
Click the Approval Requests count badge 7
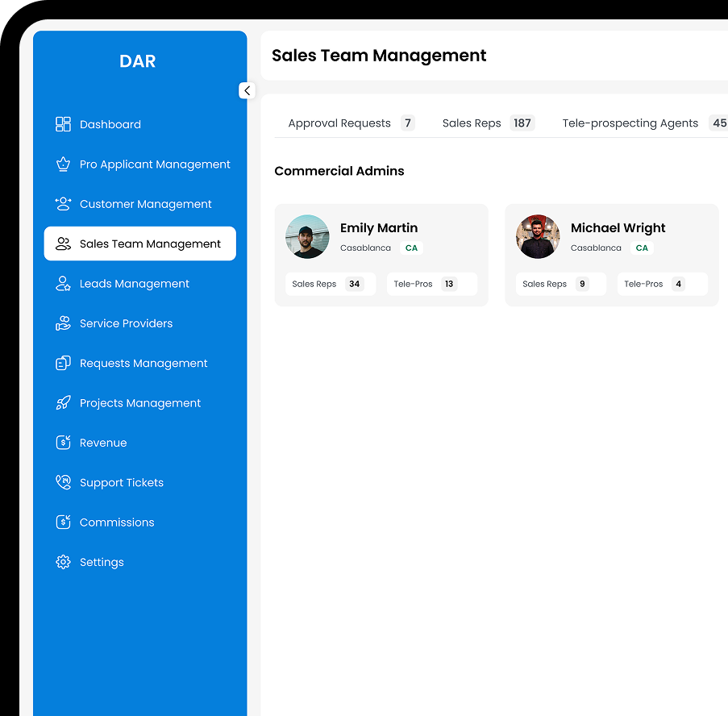pyautogui.click(x=408, y=123)
